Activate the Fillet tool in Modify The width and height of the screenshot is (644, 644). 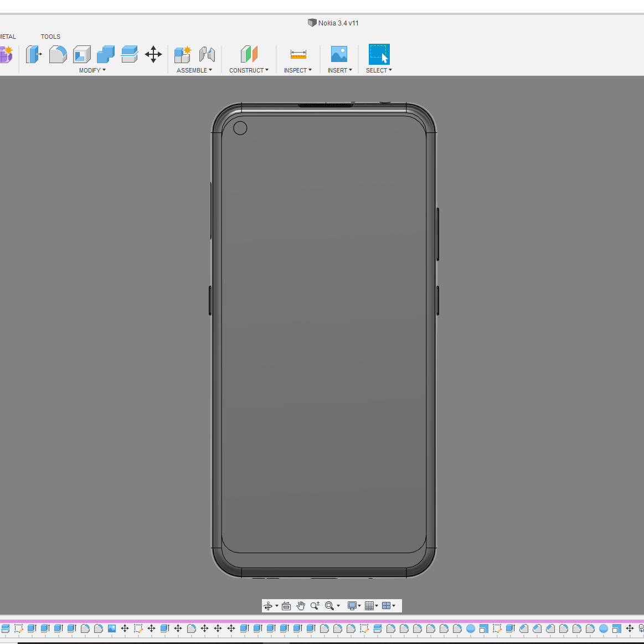coord(58,54)
